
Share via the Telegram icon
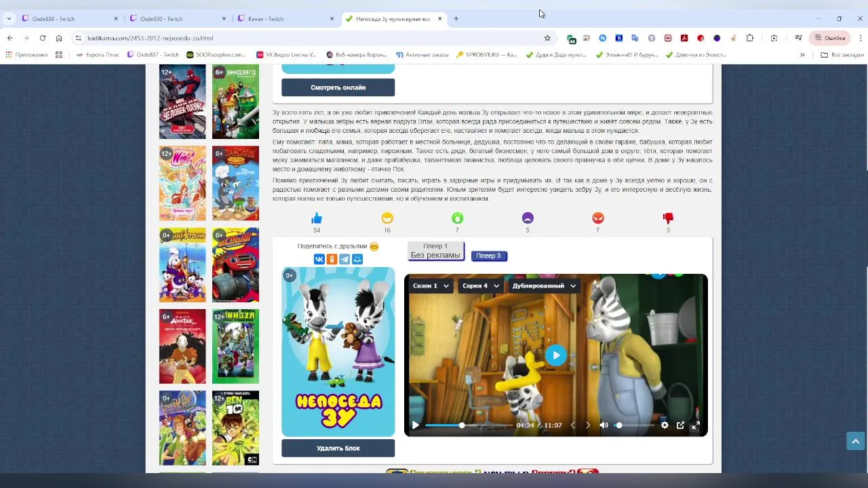(344, 259)
